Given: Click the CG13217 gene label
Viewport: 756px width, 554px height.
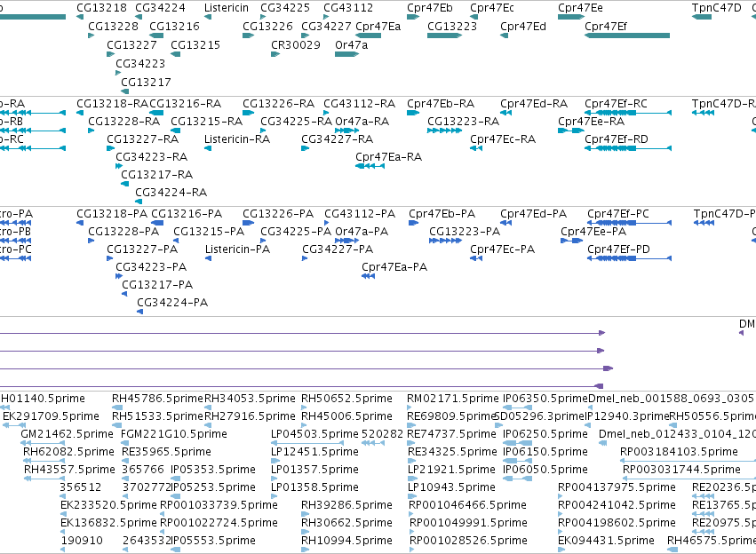Looking at the screenshot, I should point(146,83).
